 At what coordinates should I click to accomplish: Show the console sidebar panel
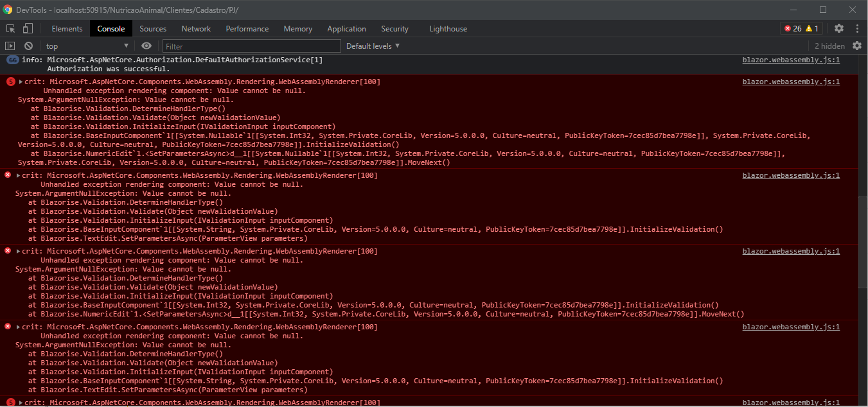[x=10, y=46]
